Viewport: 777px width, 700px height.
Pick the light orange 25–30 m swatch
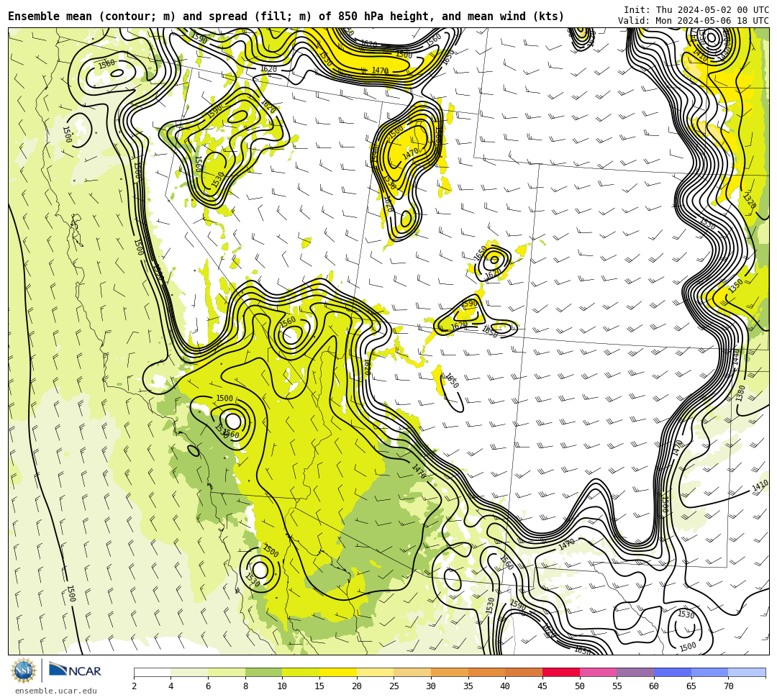pos(412,672)
